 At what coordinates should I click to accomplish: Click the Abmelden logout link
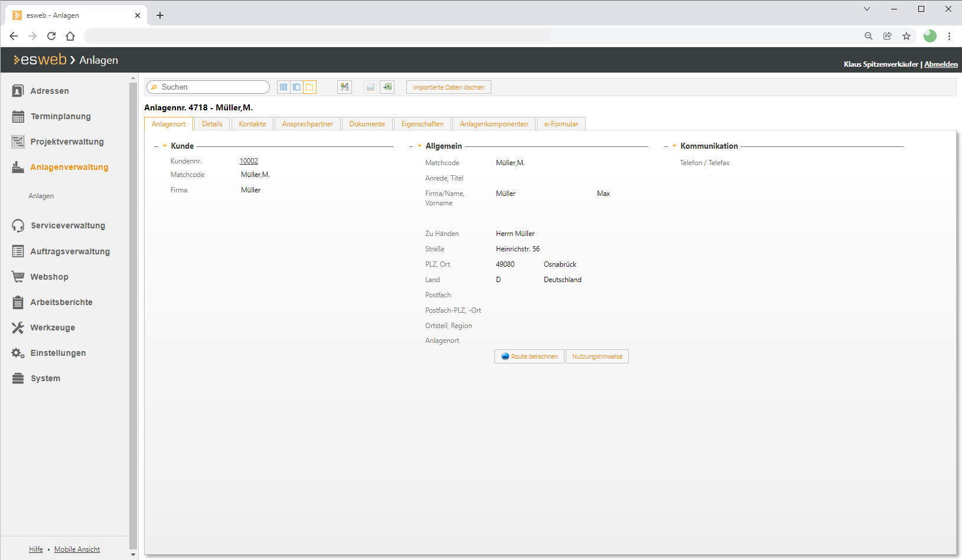[941, 64]
